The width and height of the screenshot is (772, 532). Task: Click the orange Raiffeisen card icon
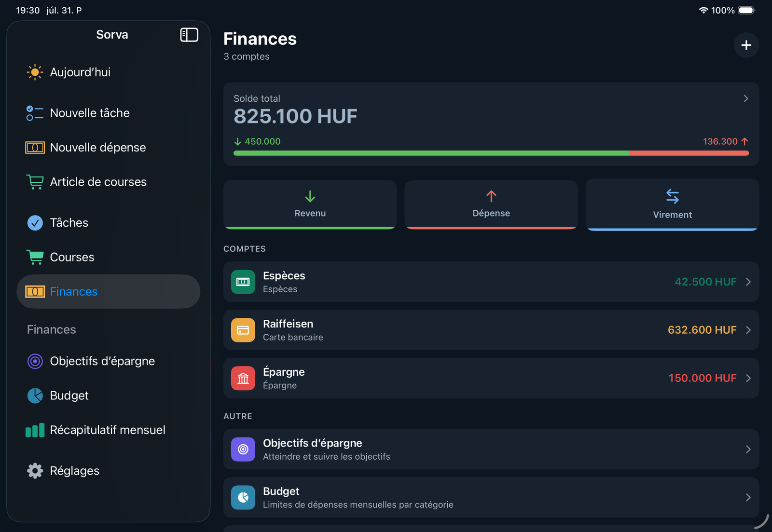(x=243, y=330)
